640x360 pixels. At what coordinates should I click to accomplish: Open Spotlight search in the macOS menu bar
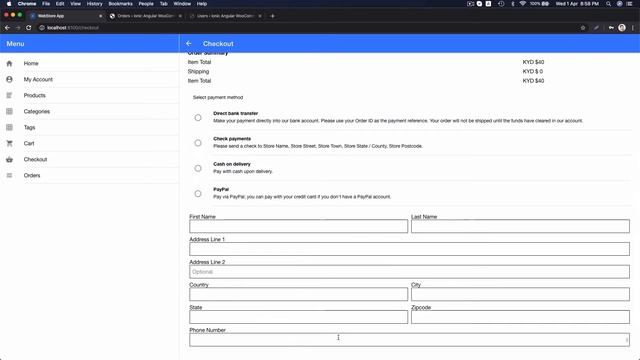tap(608, 4)
